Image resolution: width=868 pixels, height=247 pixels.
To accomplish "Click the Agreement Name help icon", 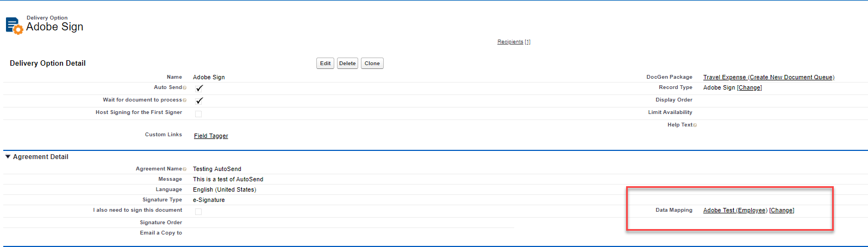I will click(x=185, y=169).
